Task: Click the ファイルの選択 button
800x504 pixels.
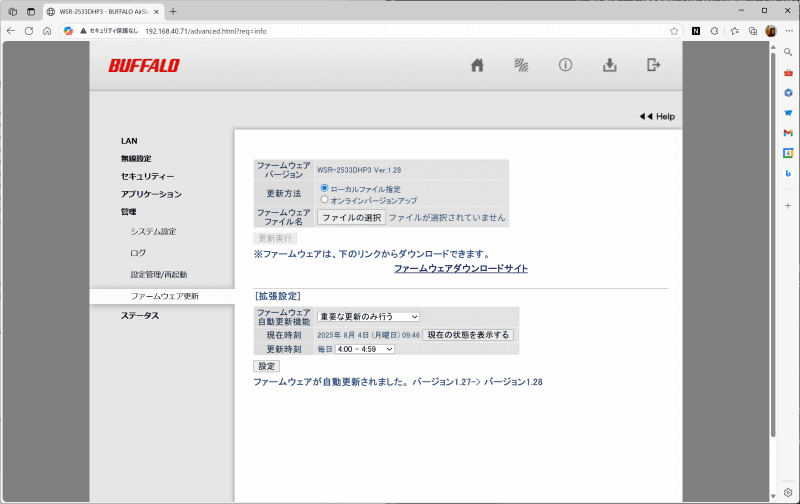Action: tap(352, 218)
